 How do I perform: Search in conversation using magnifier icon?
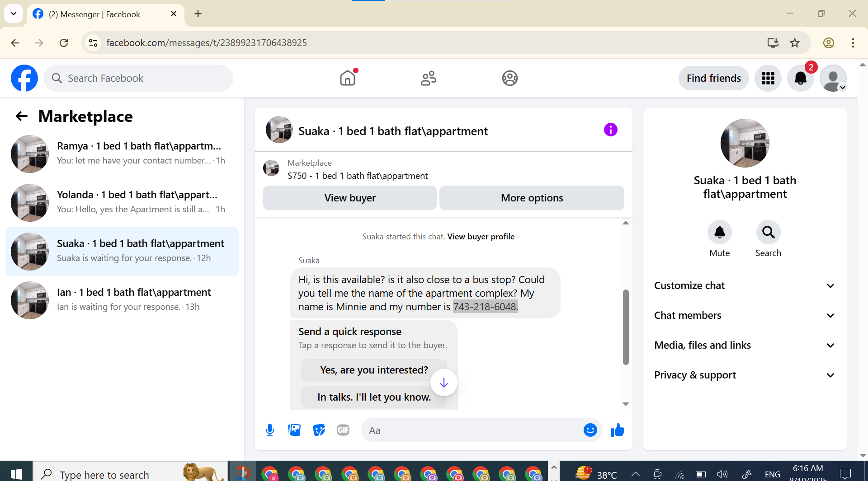click(x=768, y=232)
